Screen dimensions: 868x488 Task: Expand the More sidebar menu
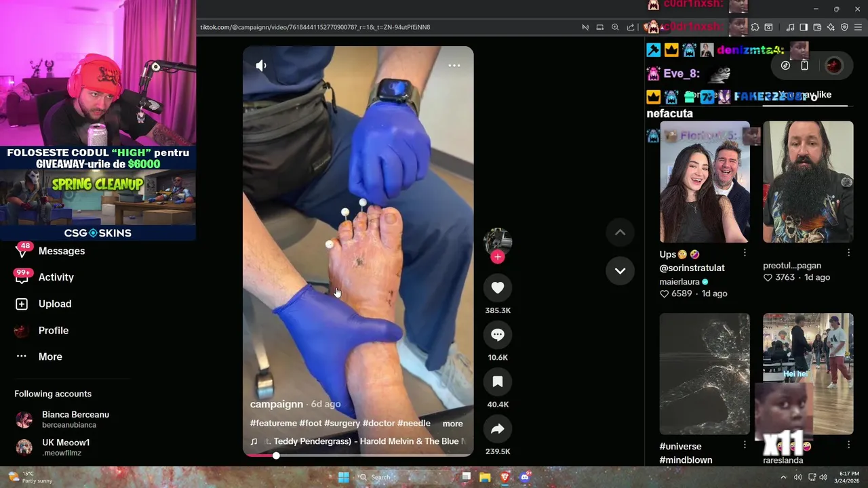point(50,357)
